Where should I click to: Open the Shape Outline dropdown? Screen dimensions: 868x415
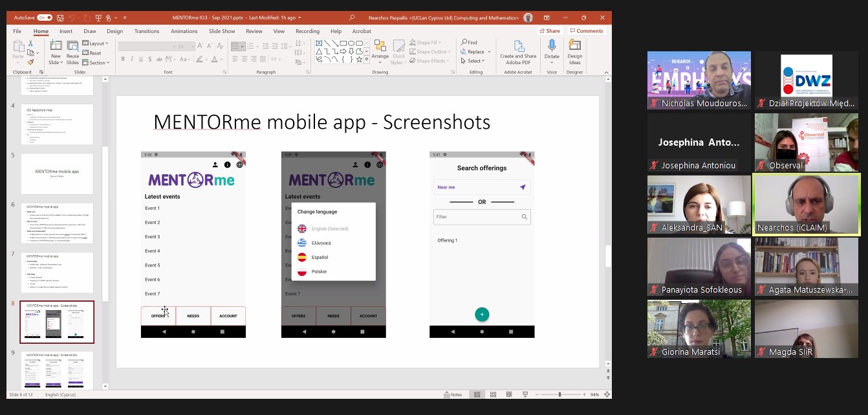pyautogui.click(x=429, y=52)
